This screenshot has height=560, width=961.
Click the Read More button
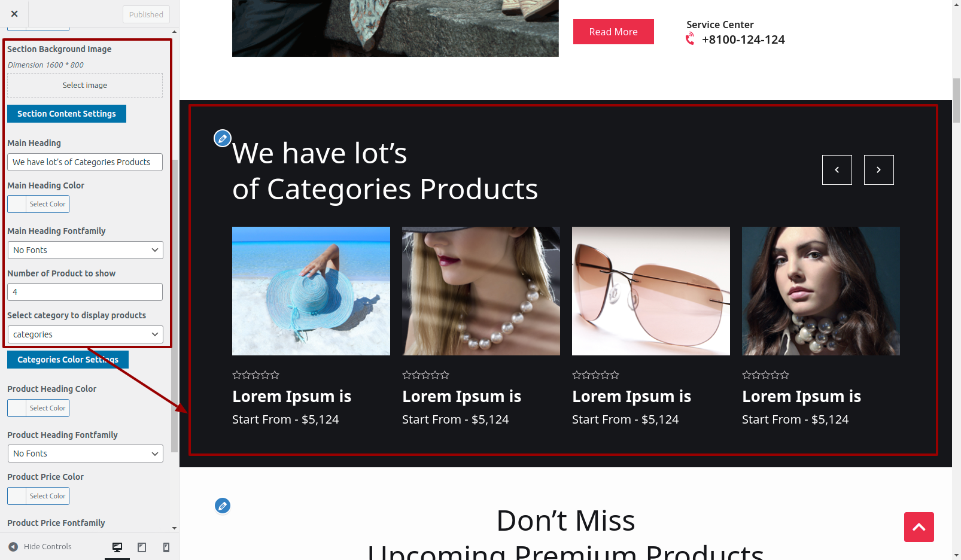point(613,32)
